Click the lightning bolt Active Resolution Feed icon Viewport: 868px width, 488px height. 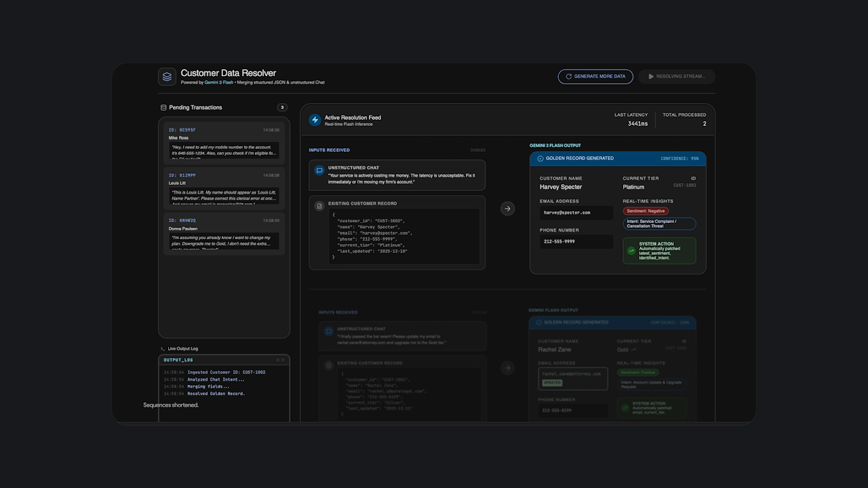coord(315,120)
